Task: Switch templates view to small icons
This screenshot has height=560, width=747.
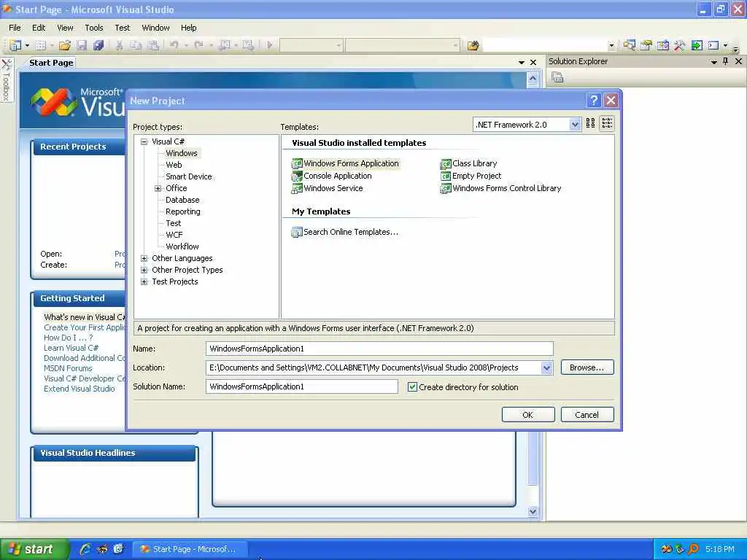Action: pyautogui.click(x=606, y=123)
